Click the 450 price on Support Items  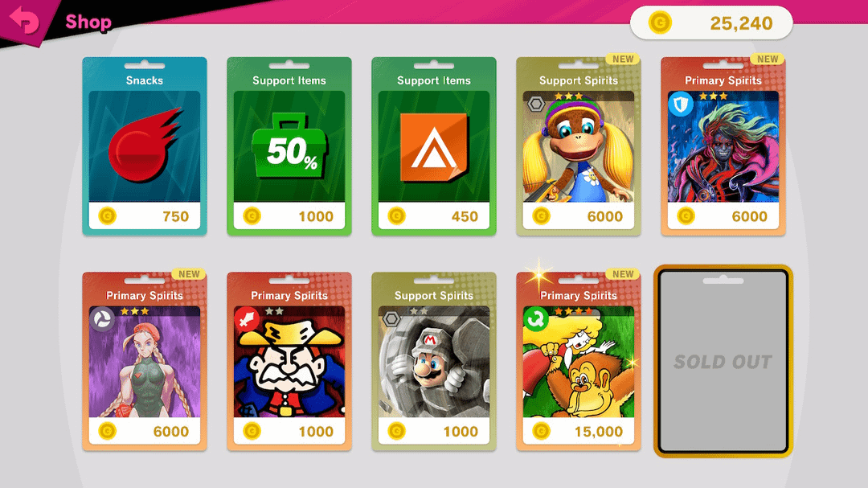coord(465,216)
